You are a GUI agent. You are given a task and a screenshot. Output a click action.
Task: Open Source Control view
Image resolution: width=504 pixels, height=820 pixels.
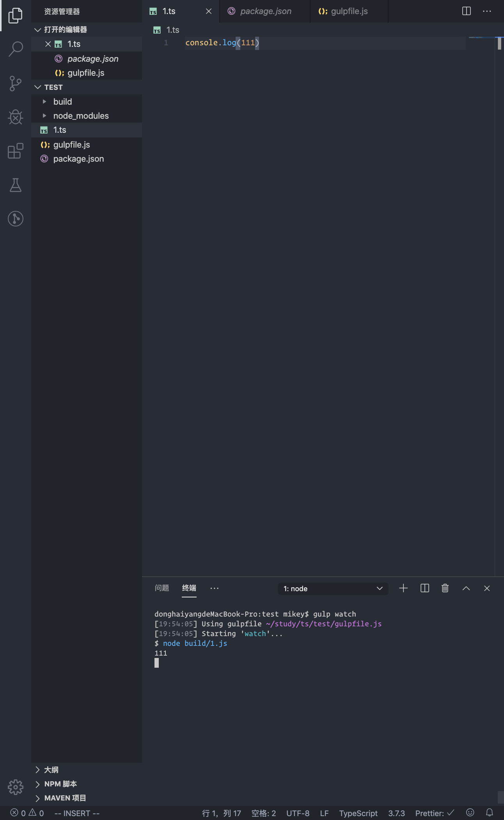point(16,84)
